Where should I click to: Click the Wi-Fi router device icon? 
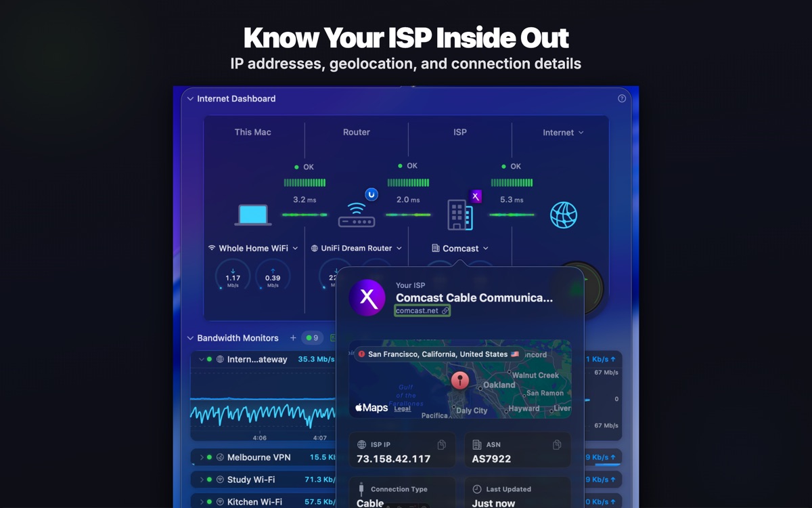[x=357, y=215]
